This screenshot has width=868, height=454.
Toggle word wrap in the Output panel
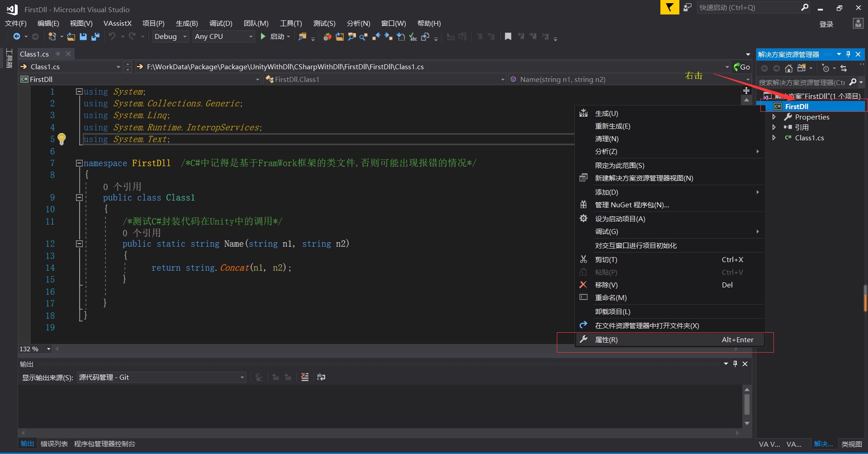[x=321, y=377]
